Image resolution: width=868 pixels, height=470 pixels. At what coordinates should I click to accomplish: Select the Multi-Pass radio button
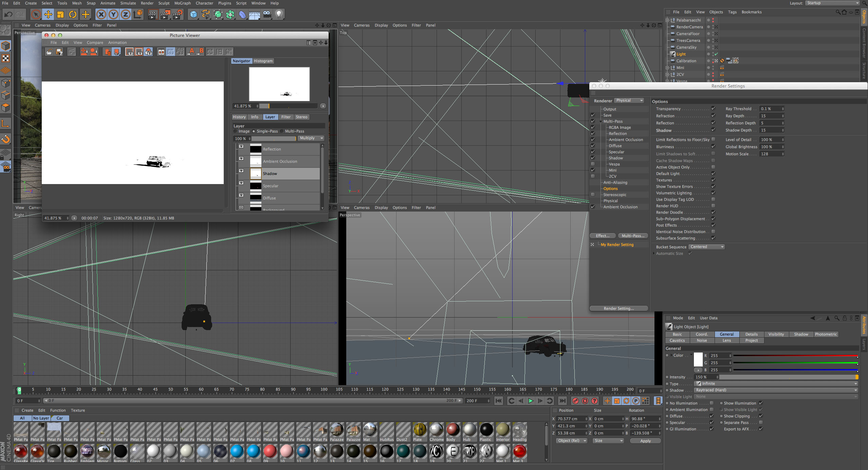pyautogui.click(x=282, y=131)
